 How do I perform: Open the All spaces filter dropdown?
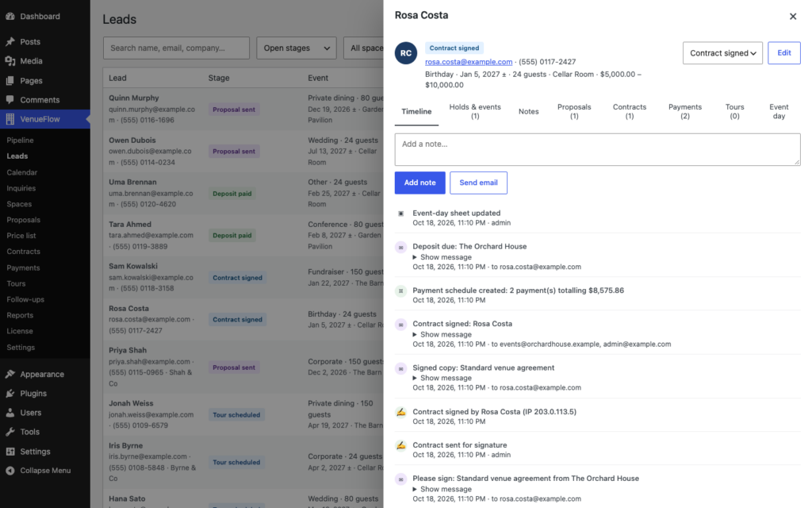[x=363, y=48]
